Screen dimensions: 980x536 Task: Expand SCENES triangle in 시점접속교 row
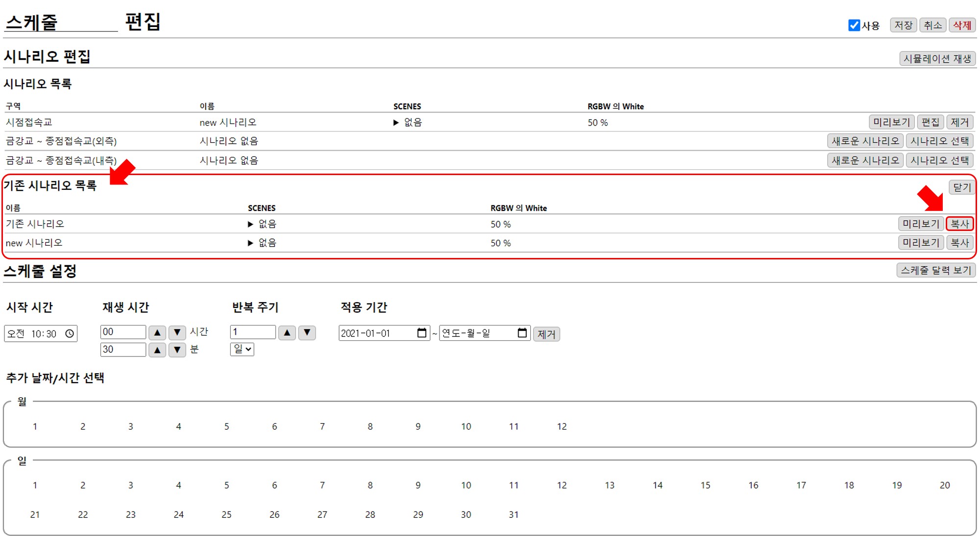396,123
